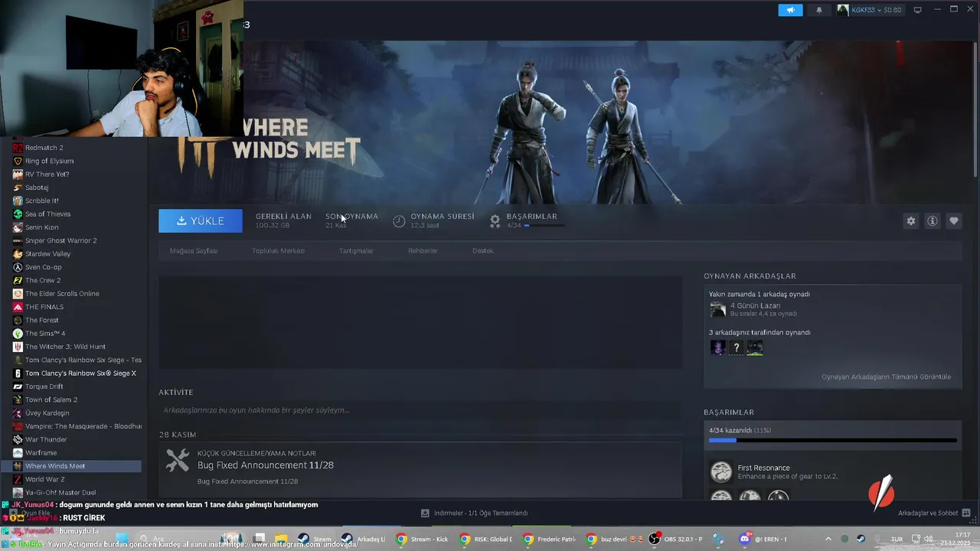The width and height of the screenshot is (980, 551).
Task: Click the Stardew Valley game icon
Action: click(18, 254)
